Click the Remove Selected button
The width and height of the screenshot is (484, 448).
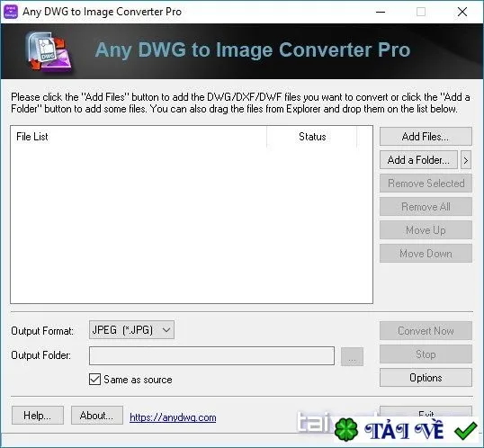point(426,184)
